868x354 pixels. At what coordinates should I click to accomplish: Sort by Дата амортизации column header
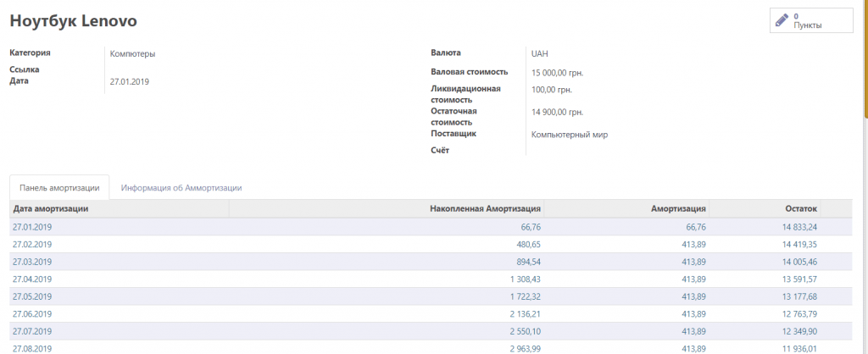pyautogui.click(x=120, y=208)
